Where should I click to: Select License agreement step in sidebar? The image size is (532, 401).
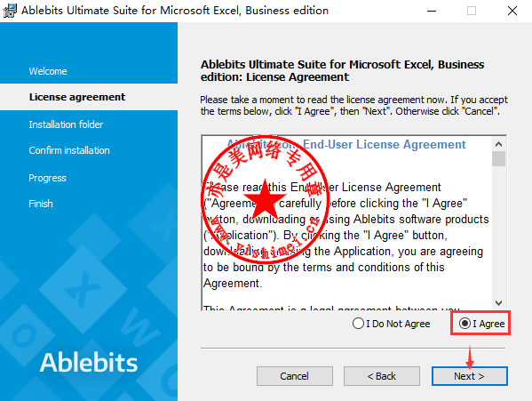coord(77,97)
